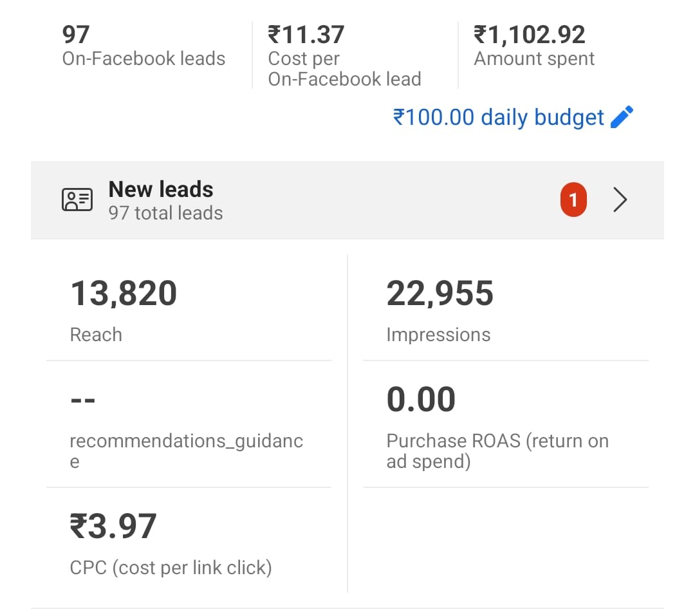
Task: Select the 13,820 Reach figure
Action: pos(124,294)
